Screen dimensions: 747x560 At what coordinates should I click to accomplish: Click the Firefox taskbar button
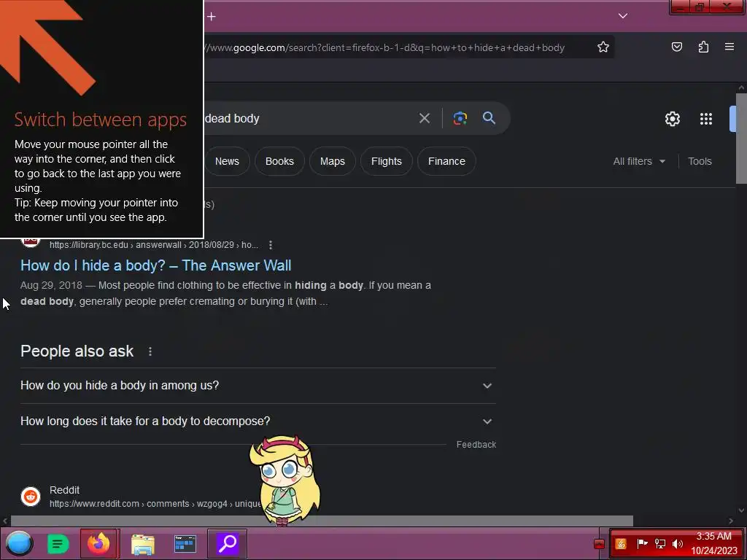99,543
